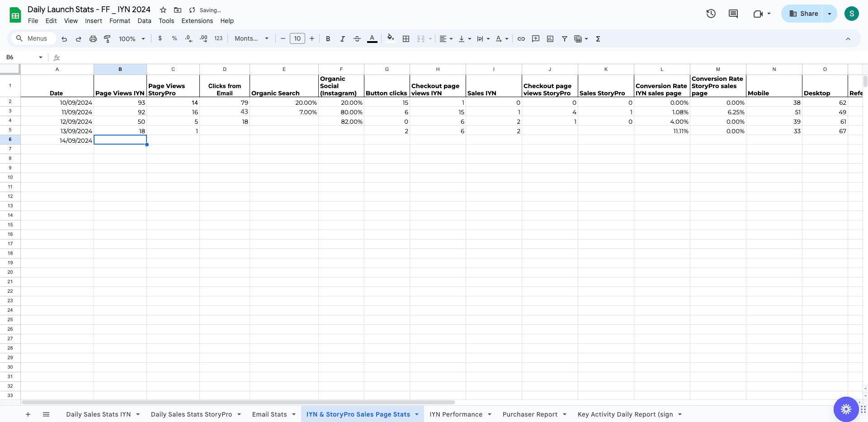The image size is (868, 422).
Task: Switch to Email Stats tab
Action: pos(269,414)
